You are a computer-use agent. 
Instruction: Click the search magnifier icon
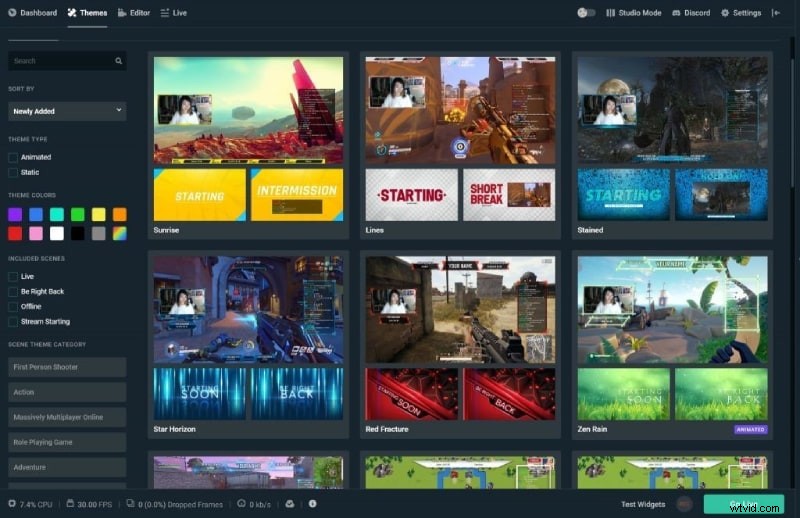click(x=119, y=61)
